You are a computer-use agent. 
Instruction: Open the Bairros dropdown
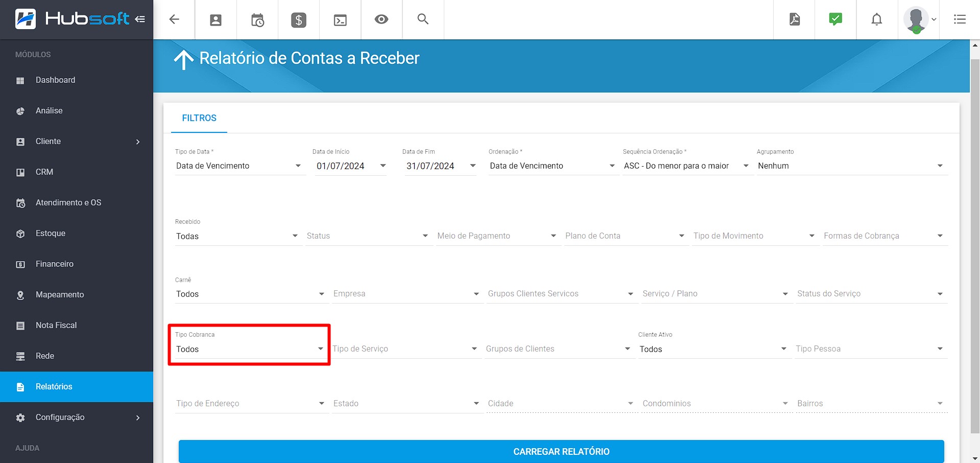[x=872, y=404]
